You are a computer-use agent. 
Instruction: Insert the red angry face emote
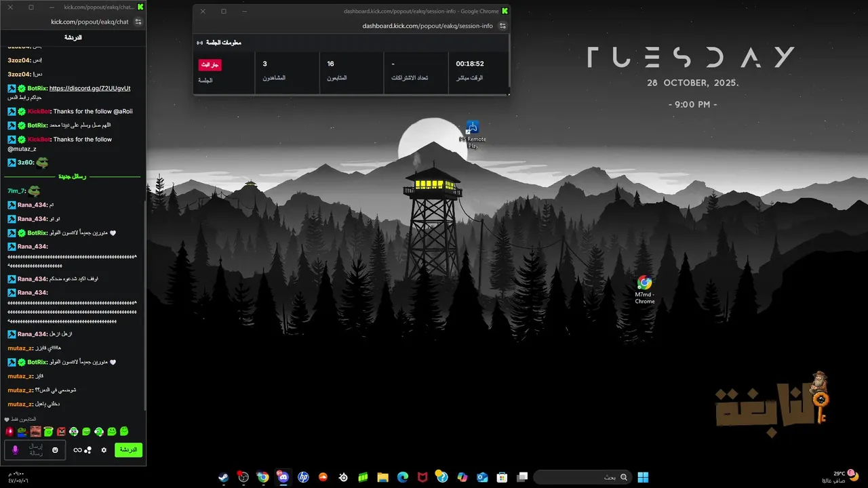61,432
